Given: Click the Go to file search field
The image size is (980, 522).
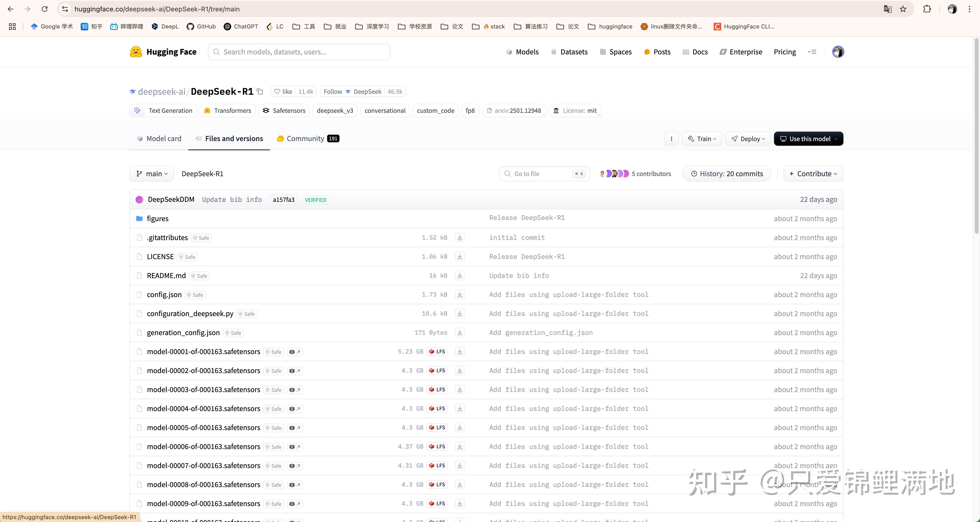Looking at the screenshot, I should pos(544,174).
